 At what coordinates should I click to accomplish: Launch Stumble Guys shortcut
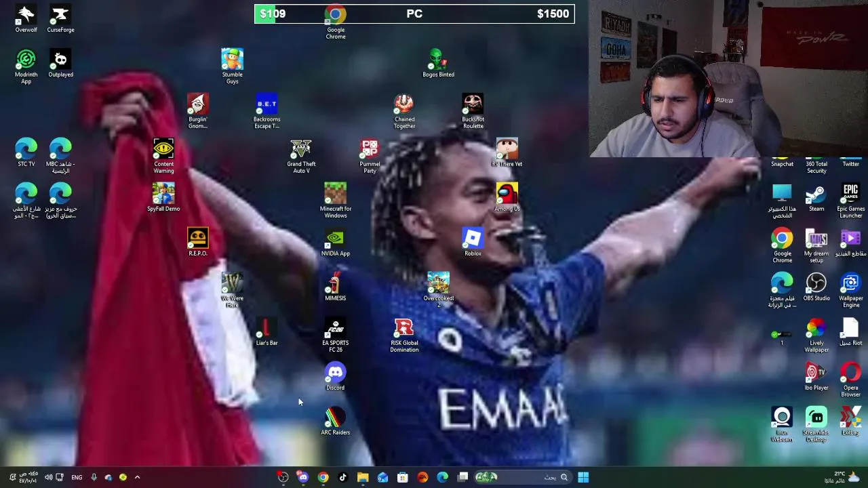pyautogui.click(x=232, y=67)
